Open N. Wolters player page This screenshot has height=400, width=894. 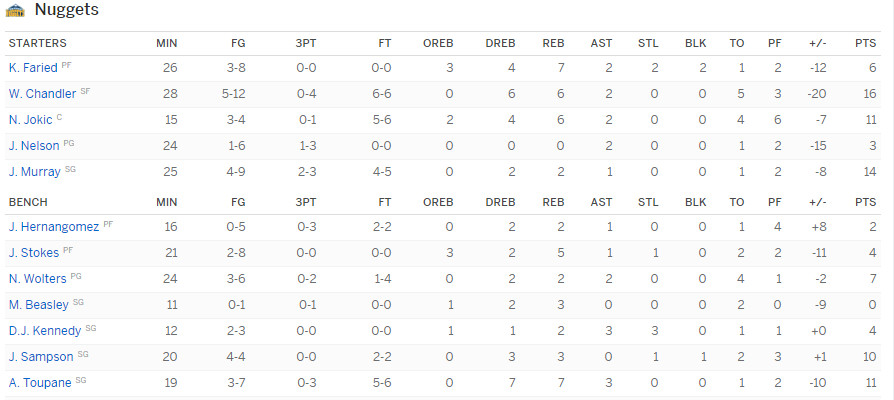(x=38, y=279)
